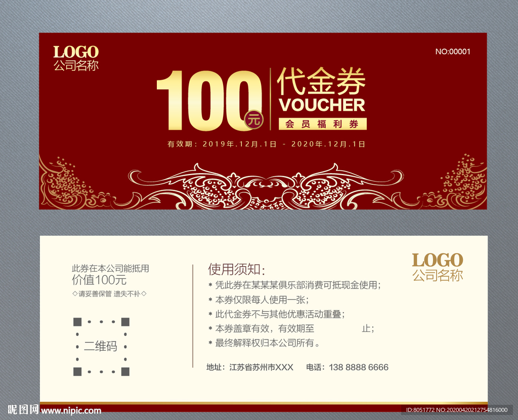Screen dimensions: 518x420
Task: Click the 使用须知 heading
Action: [x=236, y=269]
